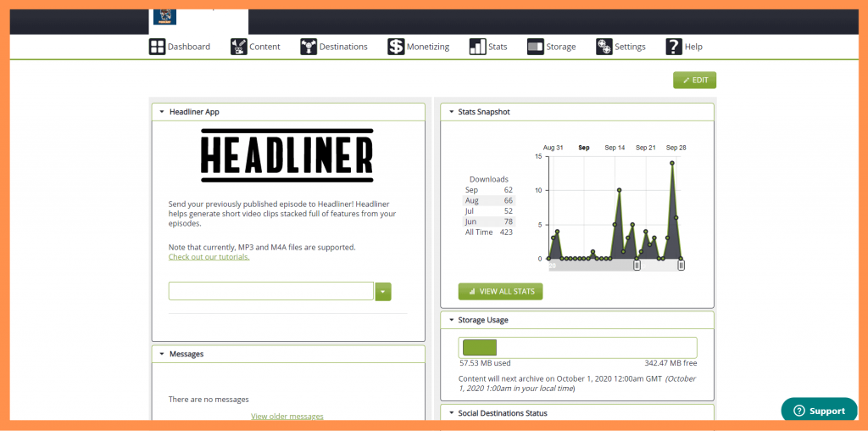Click the 57.53 MB used text

point(485,363)
